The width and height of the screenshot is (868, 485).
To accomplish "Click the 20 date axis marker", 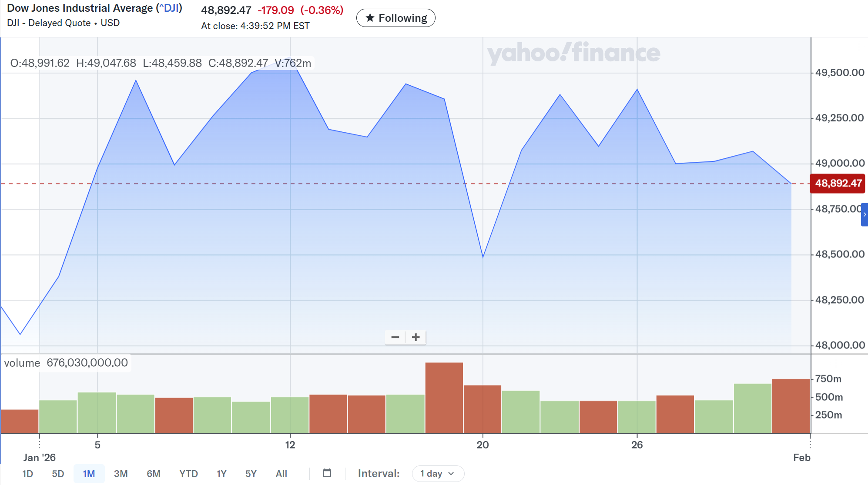I will [483, 445].
